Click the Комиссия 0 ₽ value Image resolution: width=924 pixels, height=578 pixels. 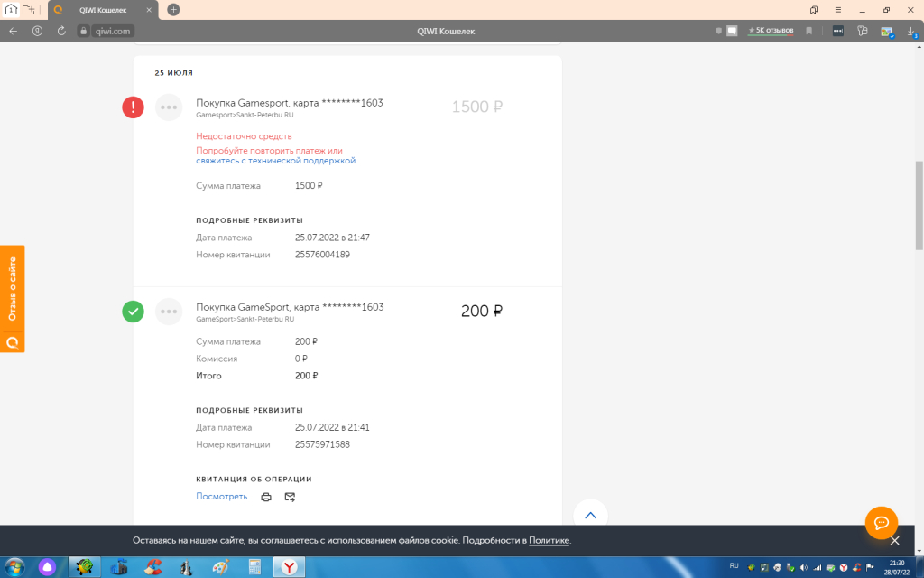click(x=301, y=359)
